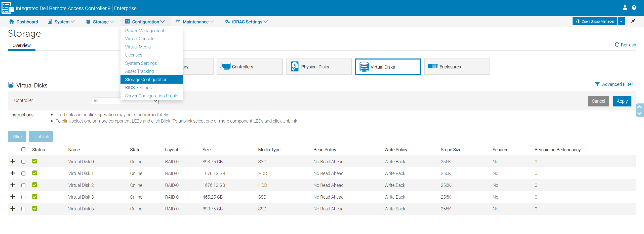644x234 pixels.
Task: Open the Storage menu dropdown
Action: tap(100, 22)
